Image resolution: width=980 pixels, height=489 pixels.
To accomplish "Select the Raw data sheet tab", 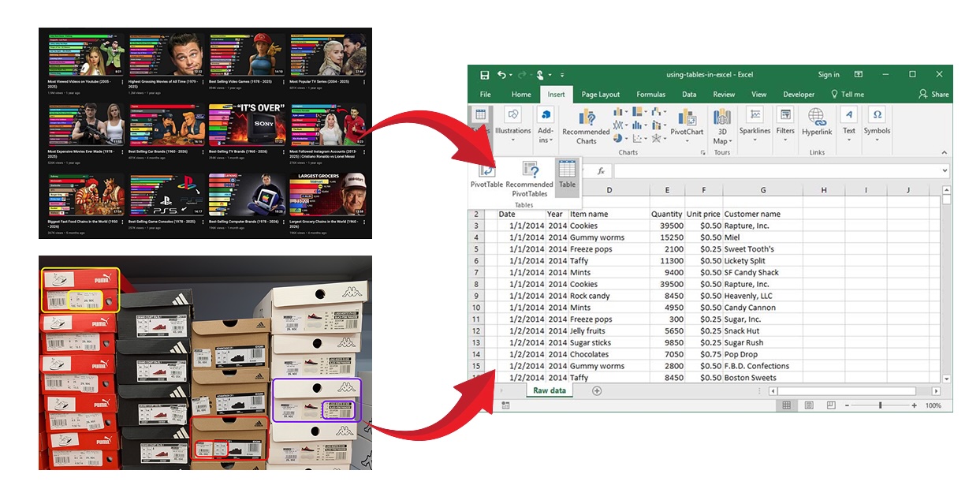I will point(549,391).
